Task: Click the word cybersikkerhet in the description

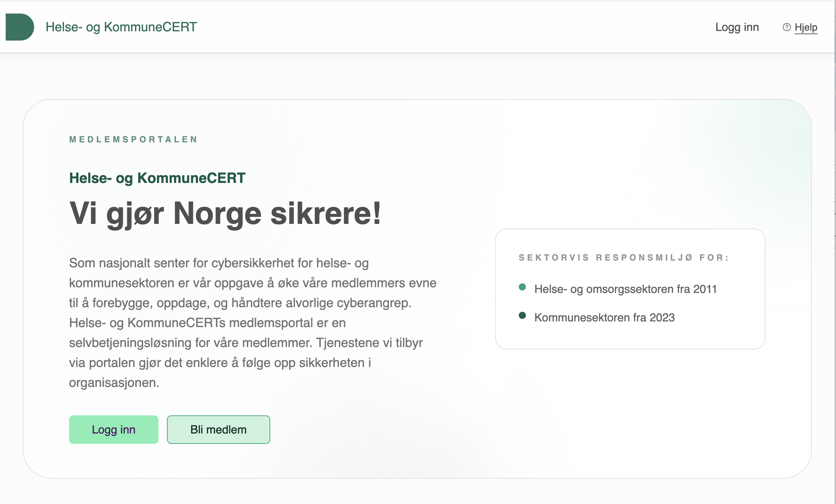Action: tap(253, 263)
